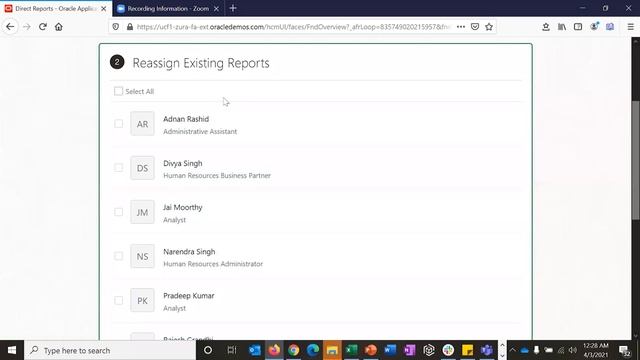The height and width of the screenshot is (360, 640).
Task: Switch to Direct Reports Oracle tab
Action: (56, 8)
